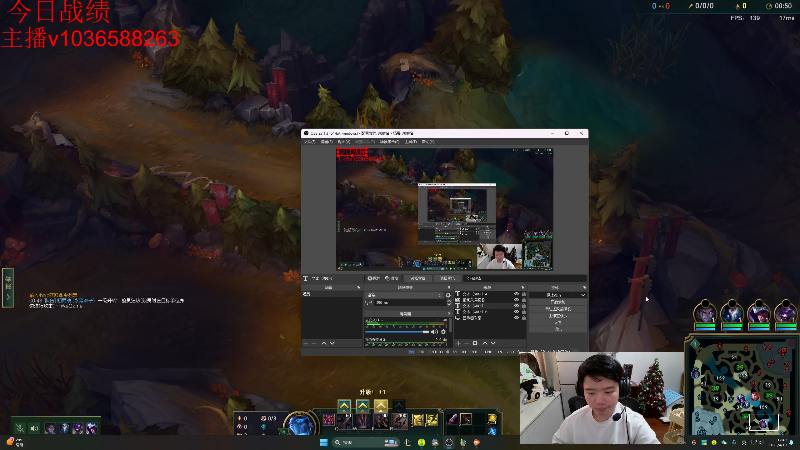Click third button in OBS source toolbar

(x=418, y=279)
